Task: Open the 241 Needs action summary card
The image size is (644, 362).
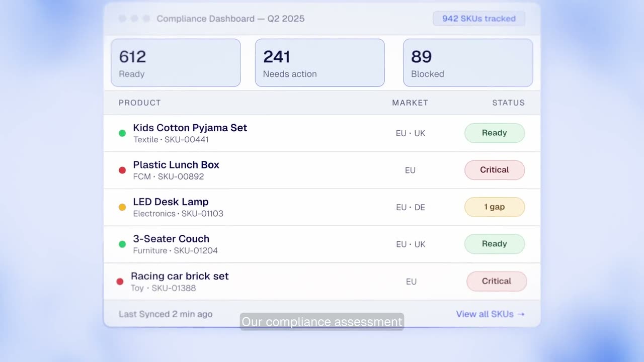Action: point(319,62)
